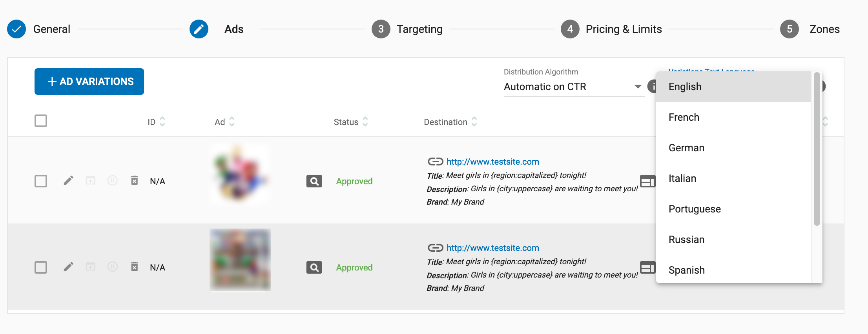
Task: Check the first ad row checkbox
Action: tap(41, 181)
